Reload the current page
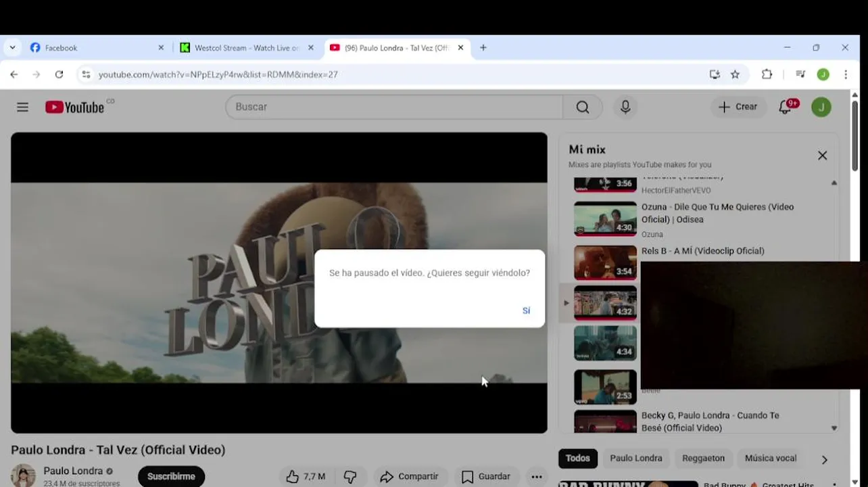Screen dimensions: 868x487 coord(59,74)
